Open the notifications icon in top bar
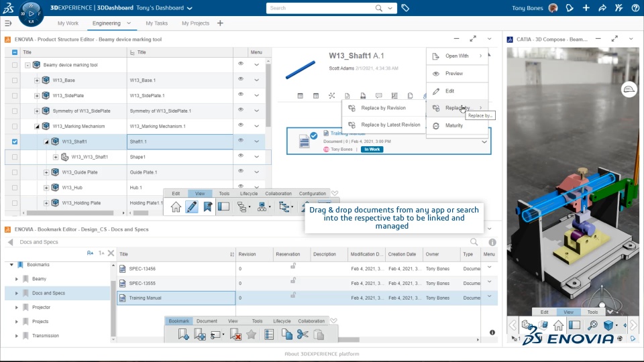The width and height of the screenshot is (644, 362). pyautogui.click(x=570, y=8)
